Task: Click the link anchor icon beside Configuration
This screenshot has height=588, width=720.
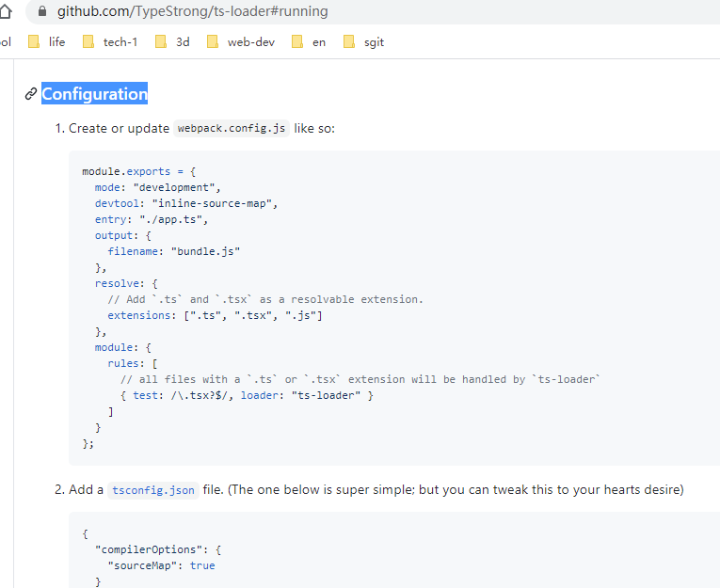Action: coord(31,94)
